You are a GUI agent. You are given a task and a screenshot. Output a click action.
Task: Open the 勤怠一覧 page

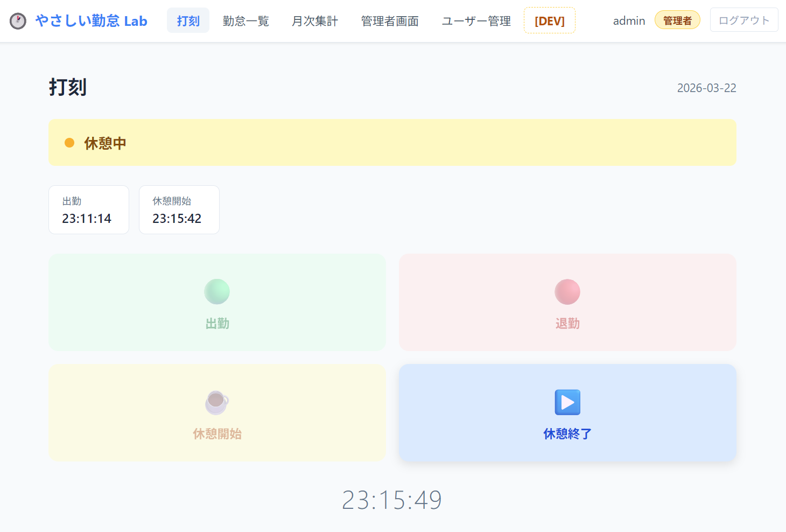point(245,21)
